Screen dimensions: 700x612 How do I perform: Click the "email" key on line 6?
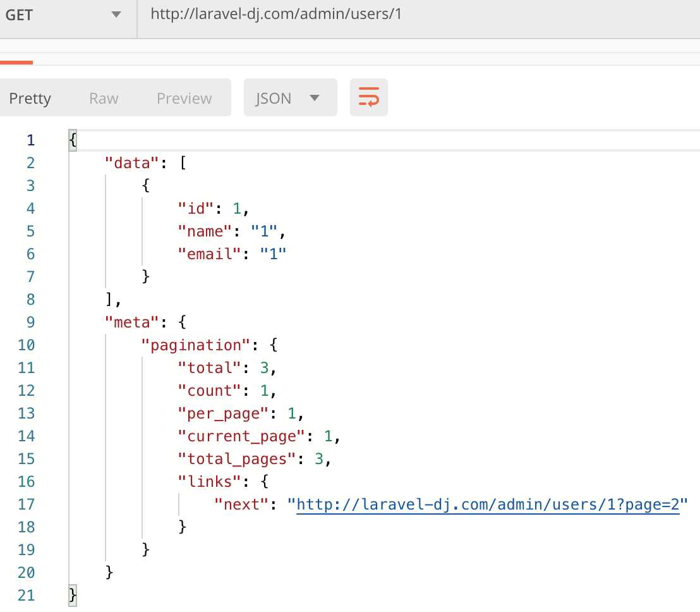coord(209,254)
